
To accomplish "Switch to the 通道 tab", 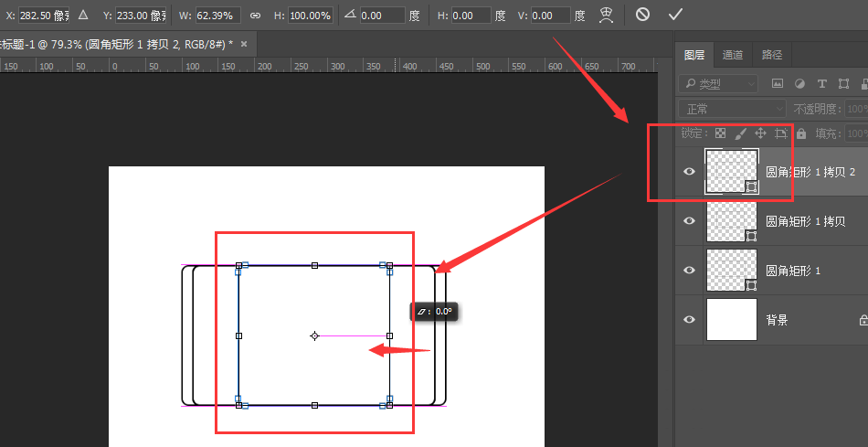I will click(733, 55).
